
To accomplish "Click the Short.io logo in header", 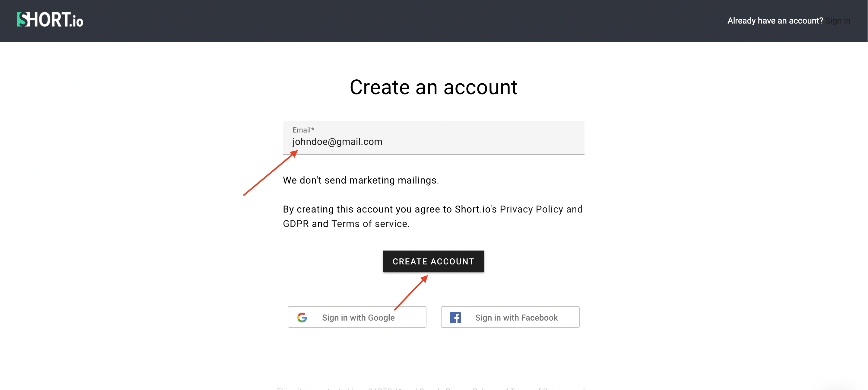I will pos(50,20).
